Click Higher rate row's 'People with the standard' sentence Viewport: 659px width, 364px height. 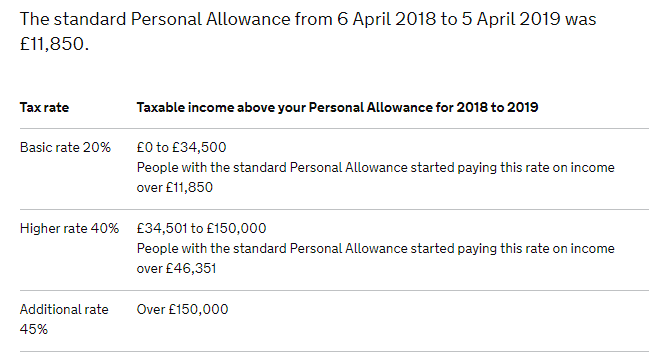pyautogui.click(x=375, y=258)
